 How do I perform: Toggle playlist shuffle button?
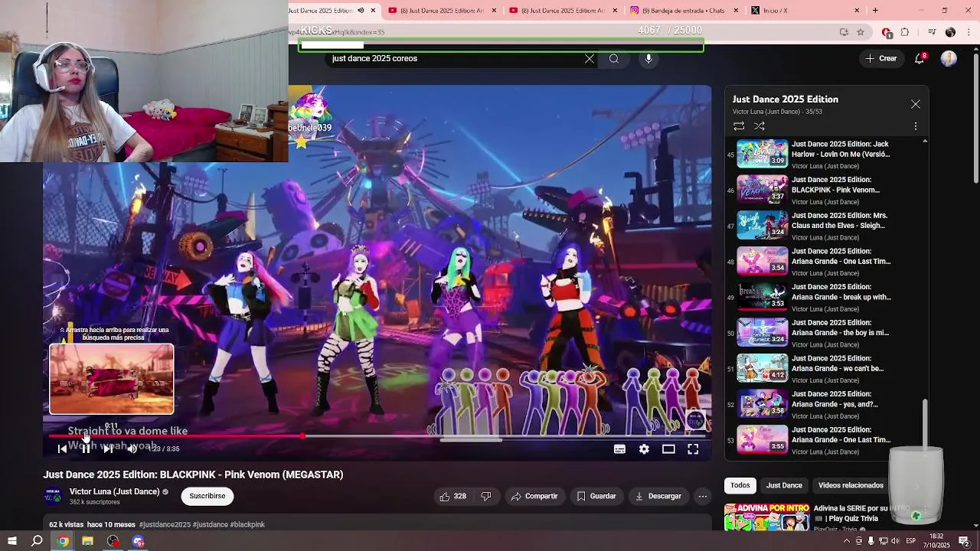pyautogui.click(x=759, y=126)
